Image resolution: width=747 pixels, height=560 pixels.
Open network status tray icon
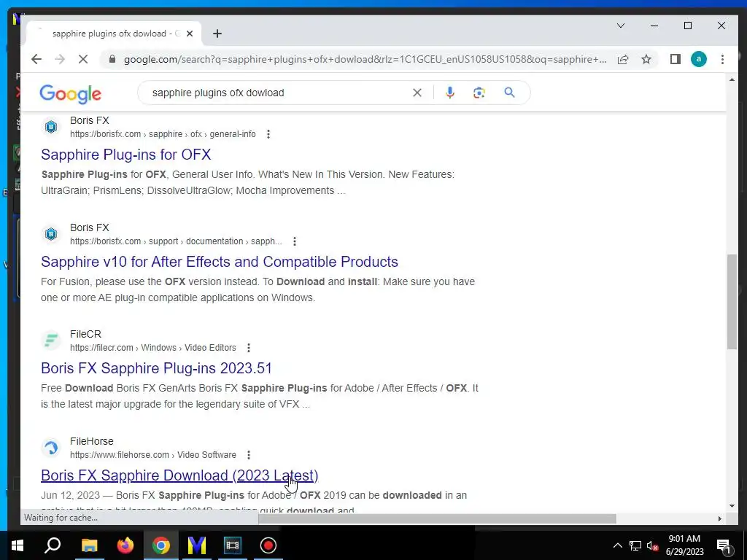coord(635,545)
